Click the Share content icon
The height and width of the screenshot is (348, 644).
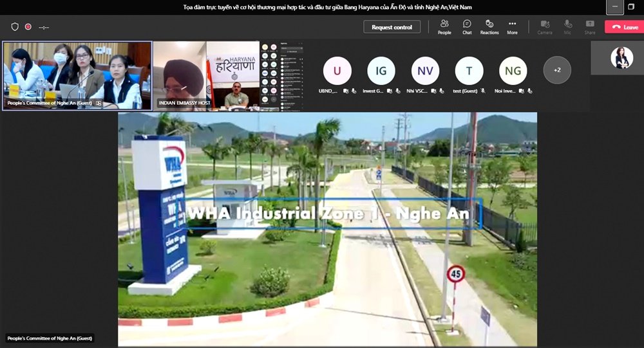pos(590,26)
